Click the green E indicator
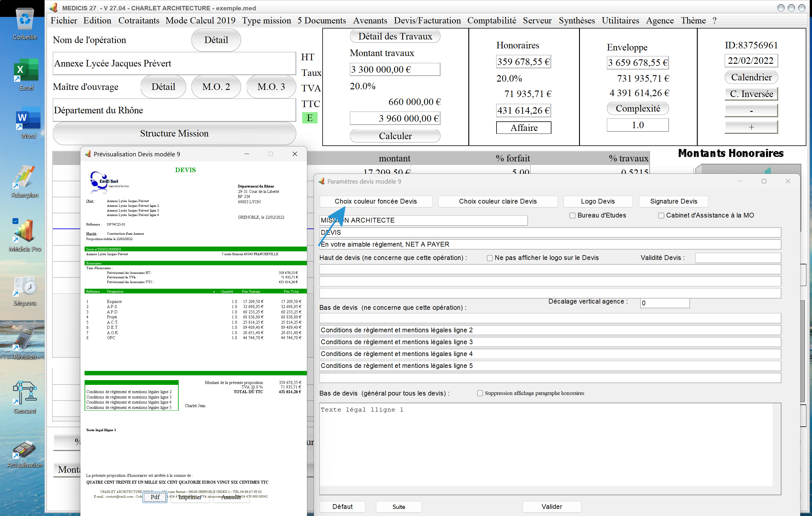This screenshot has height=516, width=812. tap(310, 118)
